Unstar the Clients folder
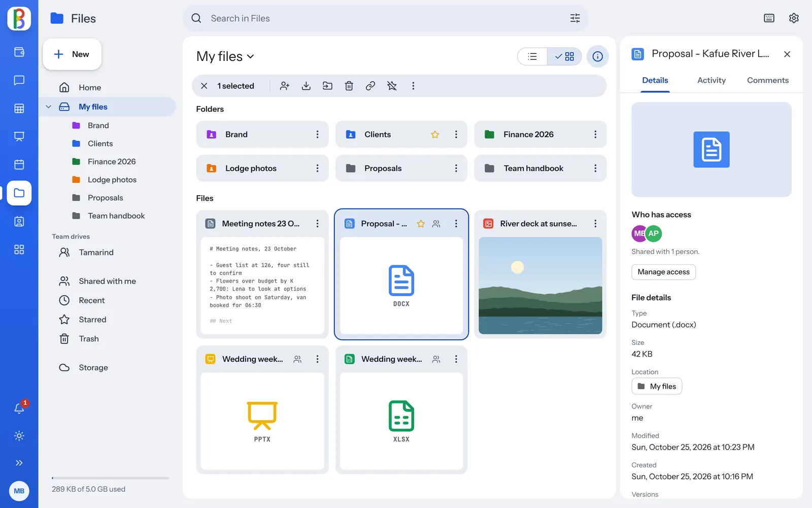This screenshot has width=812, height=508. pyautogui.click(x=435, y=135)
